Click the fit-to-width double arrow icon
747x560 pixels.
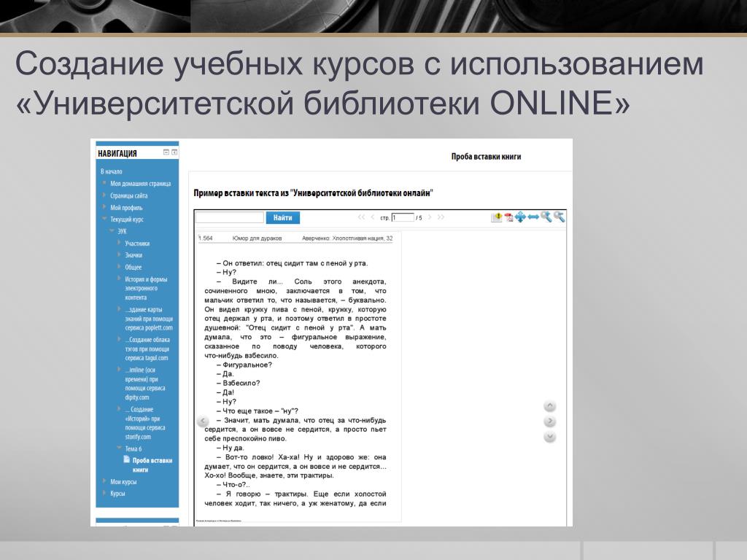tap(533, 217)
